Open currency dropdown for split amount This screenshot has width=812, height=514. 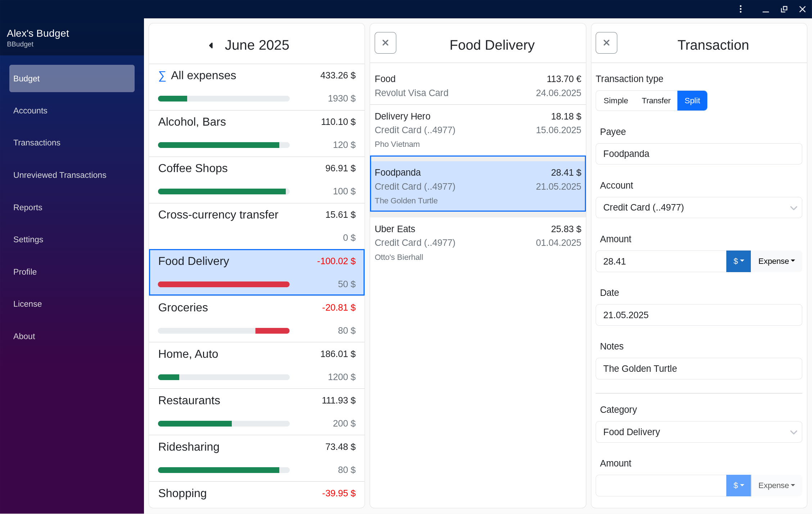tap(738, 486)
